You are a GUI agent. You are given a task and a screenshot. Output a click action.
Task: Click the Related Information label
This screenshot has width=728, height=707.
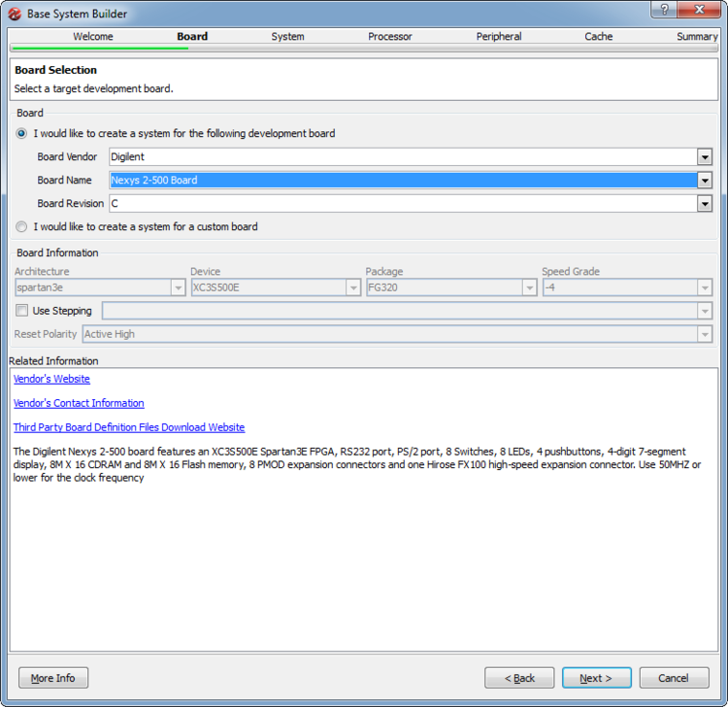click(53, 361)
